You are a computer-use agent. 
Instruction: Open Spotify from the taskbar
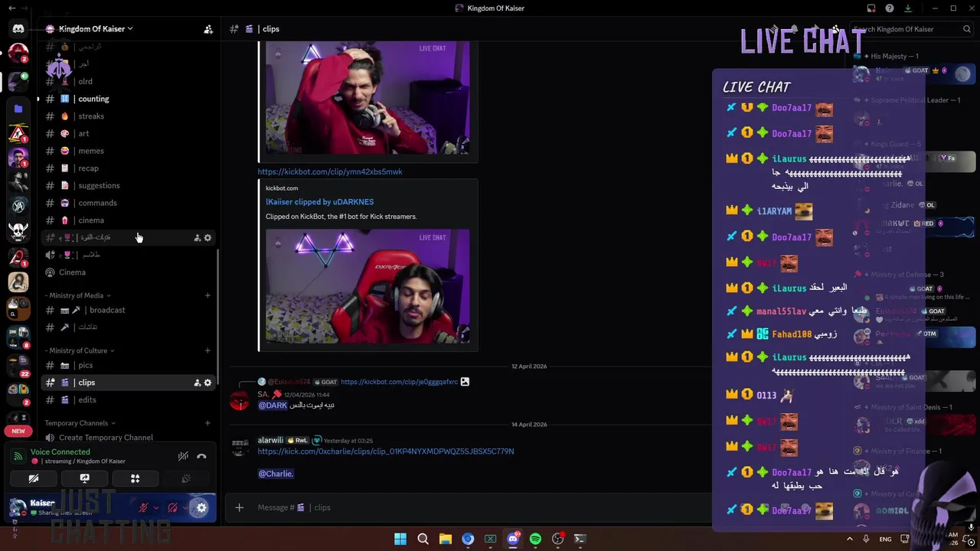point(535,539)
